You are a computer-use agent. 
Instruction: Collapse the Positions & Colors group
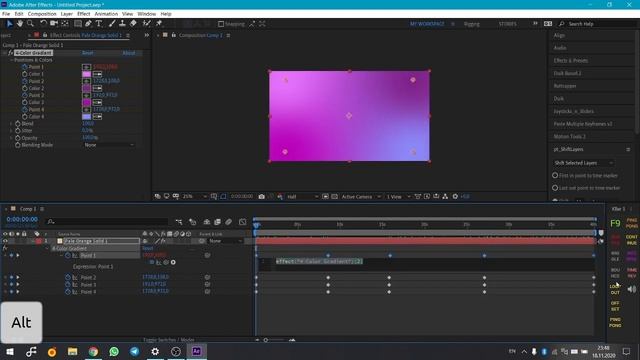coord(11,60)
